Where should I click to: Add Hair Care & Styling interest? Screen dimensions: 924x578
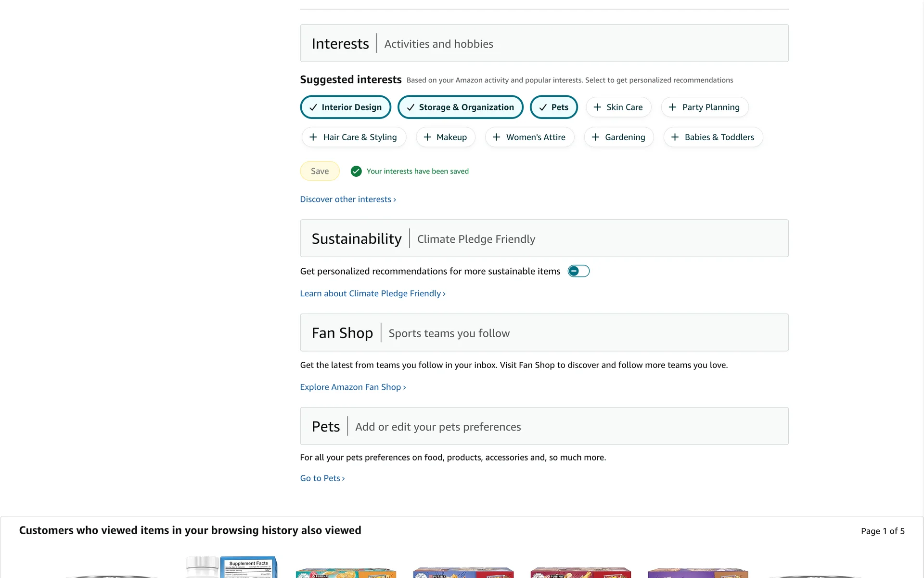(x=354, y=137)
